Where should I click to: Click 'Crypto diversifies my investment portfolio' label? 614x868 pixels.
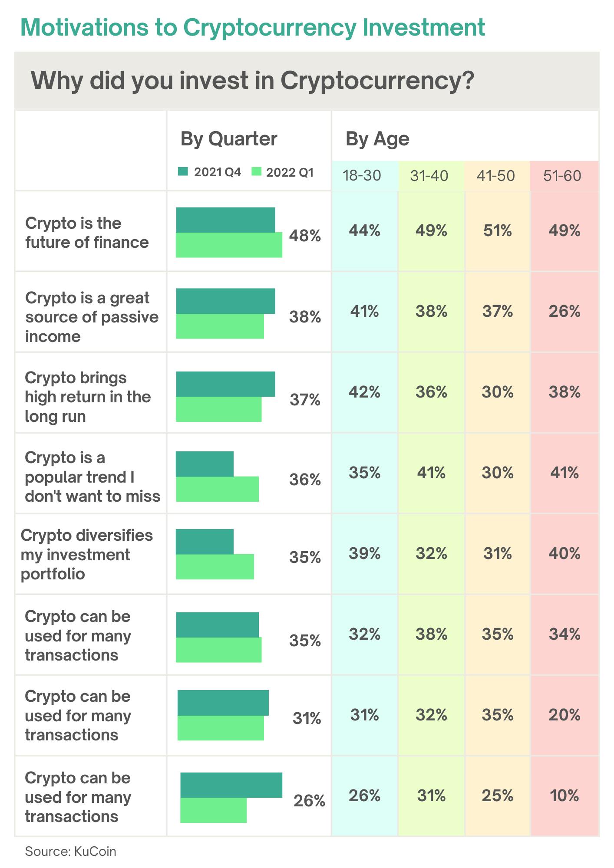(x=87, y=555)
